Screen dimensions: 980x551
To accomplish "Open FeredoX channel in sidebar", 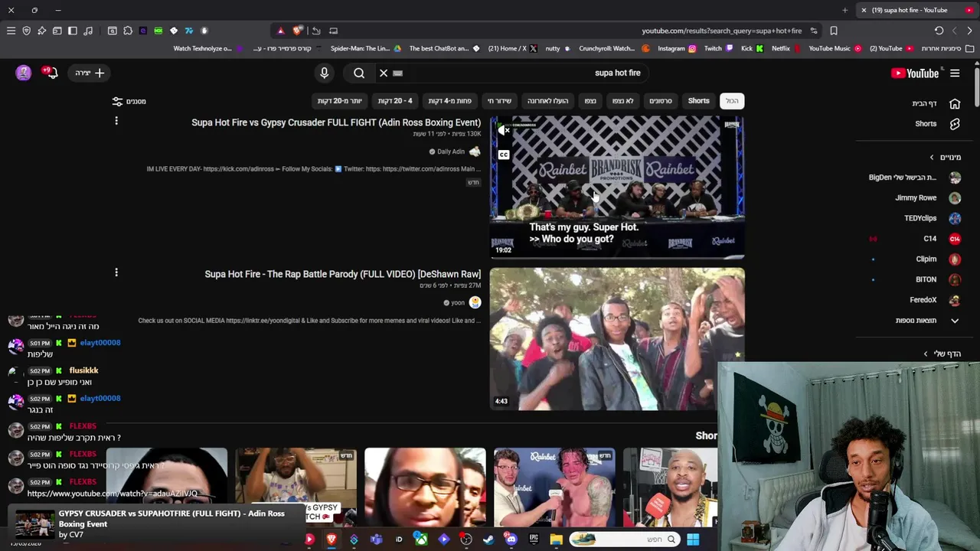I will pos(935,300).
